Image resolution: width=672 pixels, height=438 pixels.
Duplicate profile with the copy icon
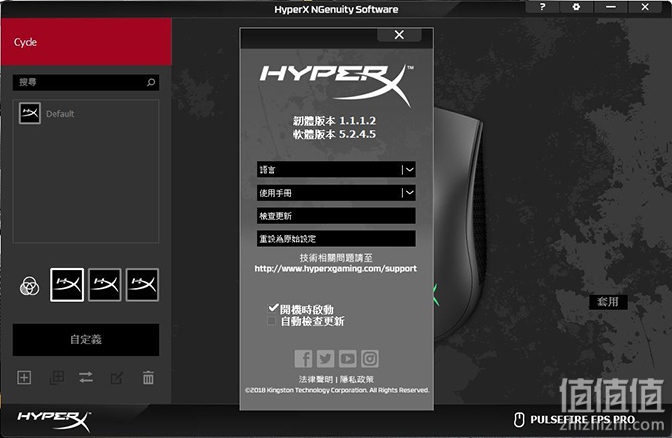pos(57,378)
